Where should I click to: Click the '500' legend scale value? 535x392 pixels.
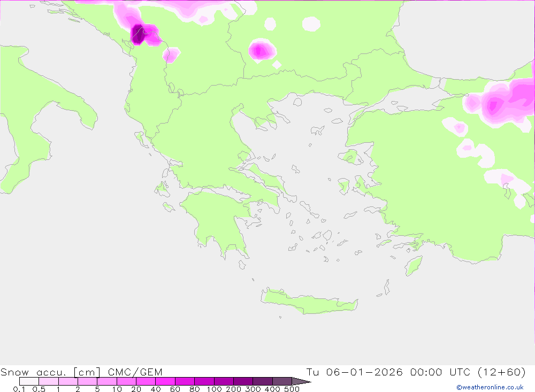[292, 389]
